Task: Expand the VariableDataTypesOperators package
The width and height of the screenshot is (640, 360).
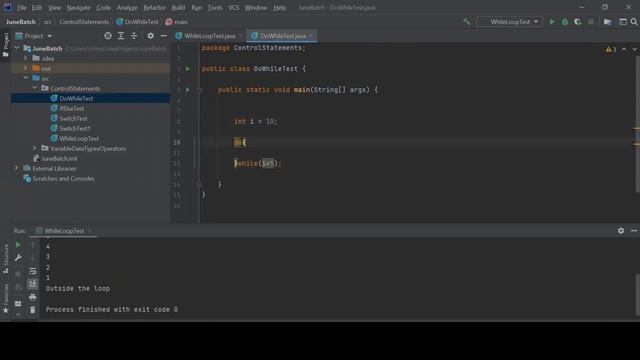Action: [x=35, y=149]
